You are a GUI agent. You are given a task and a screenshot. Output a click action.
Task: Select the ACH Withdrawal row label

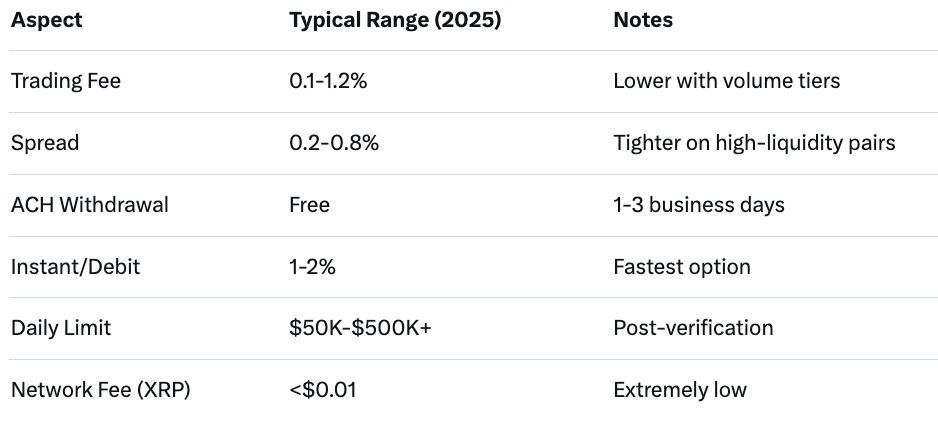(x=90, y=205)
